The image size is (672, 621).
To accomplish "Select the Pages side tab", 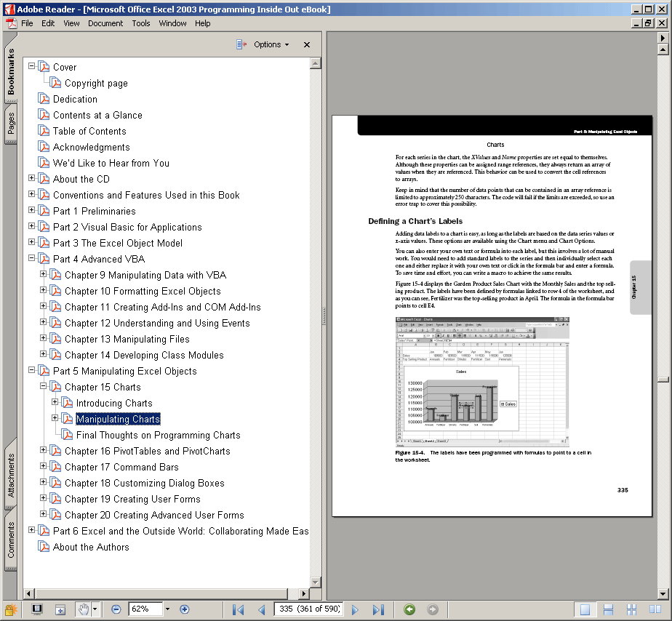I will point(11,124).
